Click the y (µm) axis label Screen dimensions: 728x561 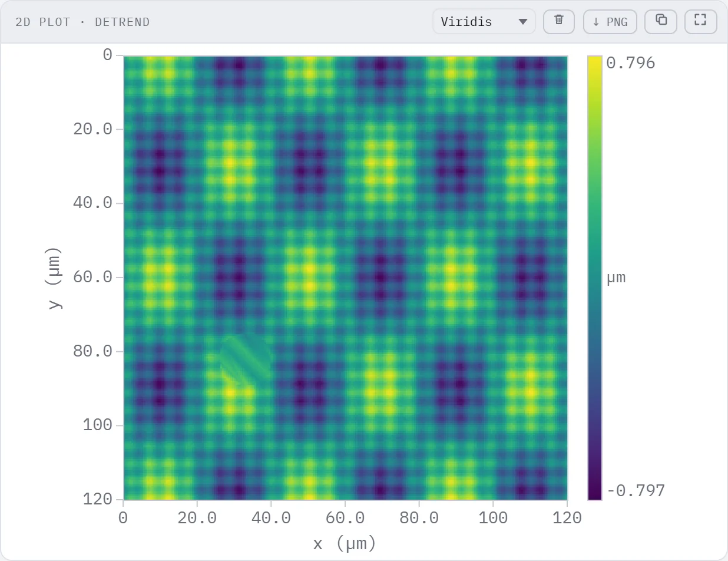tap(54, 277)
